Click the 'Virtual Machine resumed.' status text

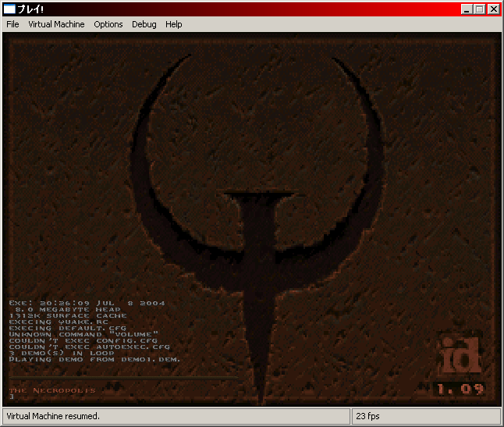point(53,416)
